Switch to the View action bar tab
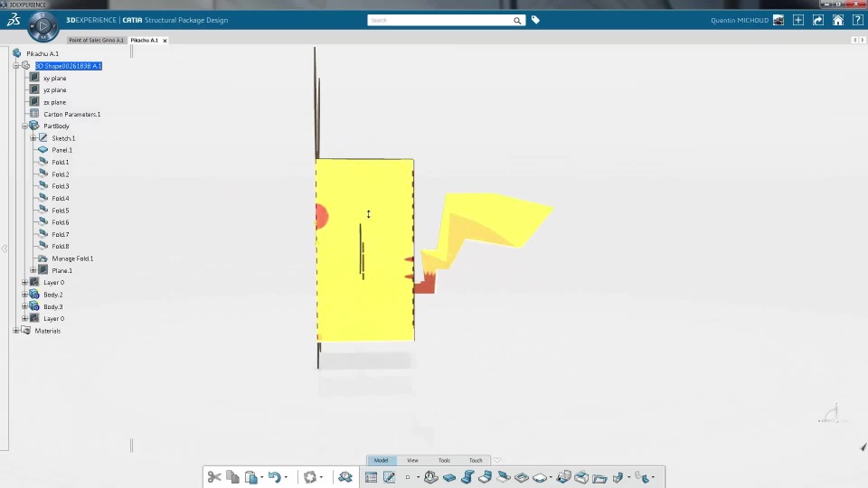The height and width of the screenshot is (488, 868). [412, 460]
